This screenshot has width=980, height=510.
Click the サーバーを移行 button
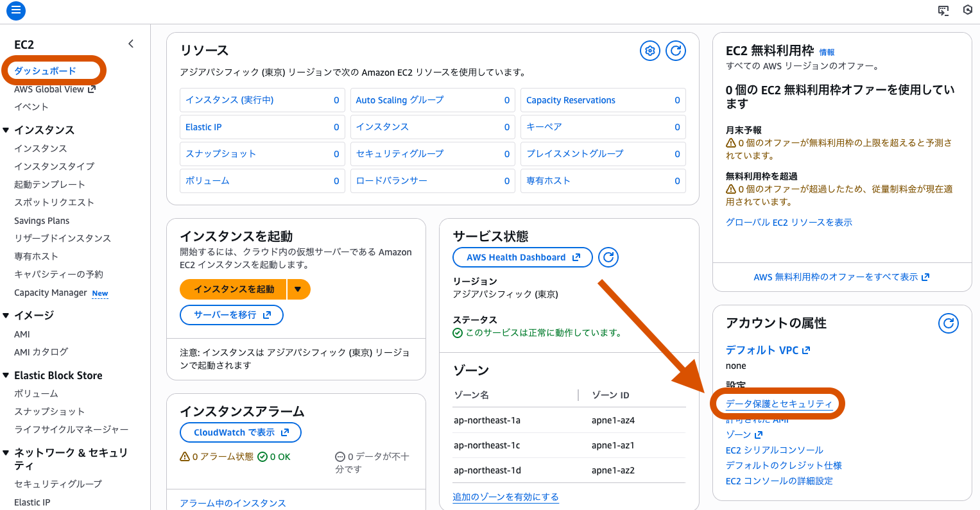click(232, 315)
